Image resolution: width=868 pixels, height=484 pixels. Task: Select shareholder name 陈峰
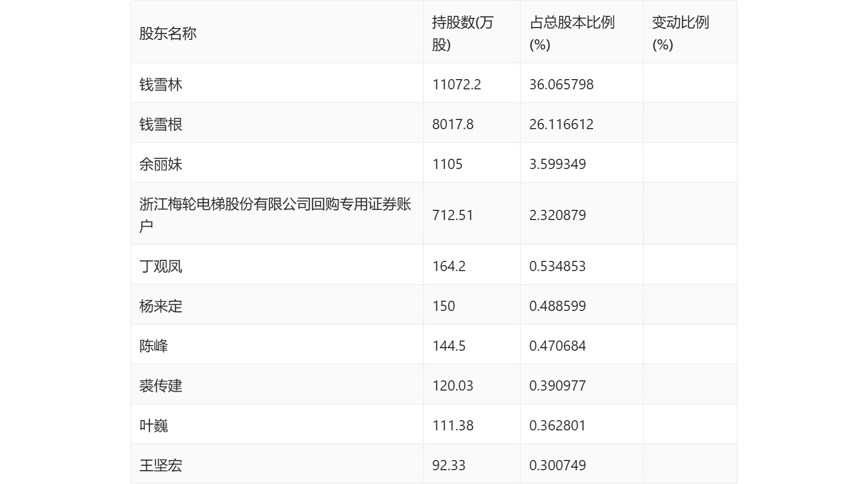154,346
